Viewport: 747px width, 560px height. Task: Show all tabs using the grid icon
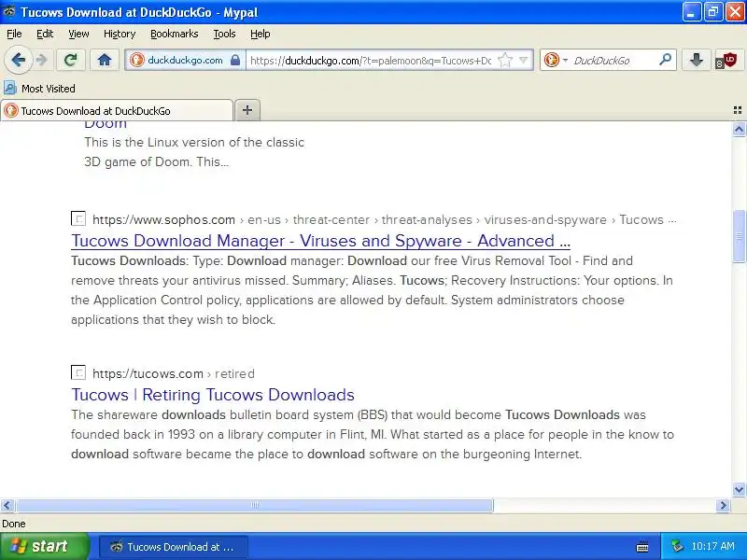[x=737, y=110]
